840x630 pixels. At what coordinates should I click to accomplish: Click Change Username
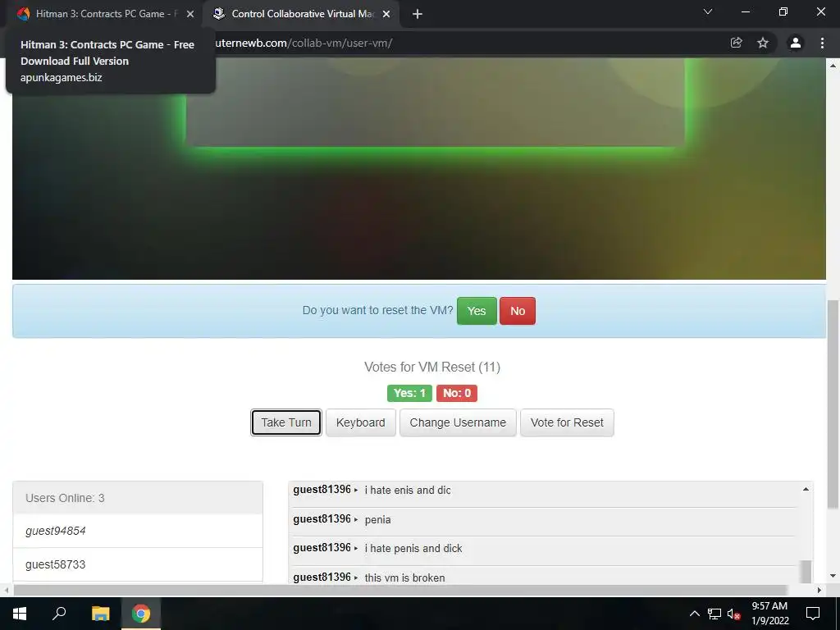458,422
